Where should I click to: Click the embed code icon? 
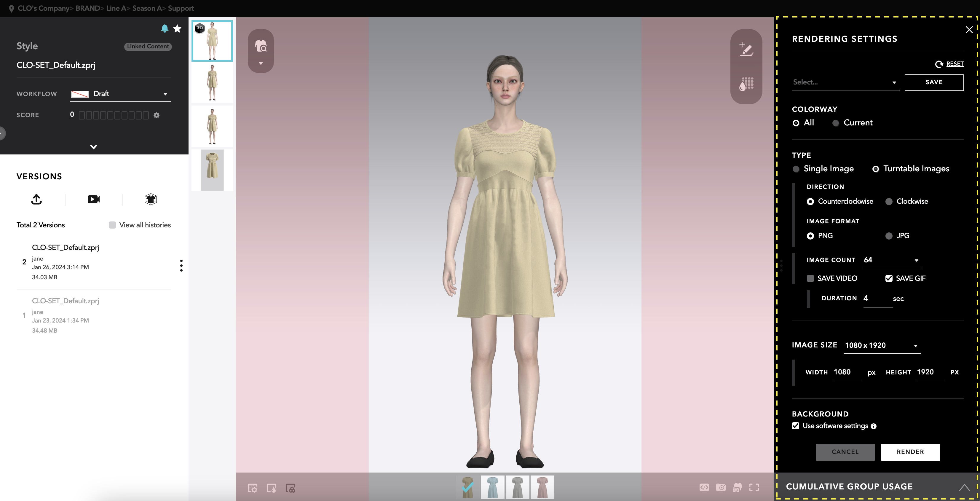(x=704, y=487)
